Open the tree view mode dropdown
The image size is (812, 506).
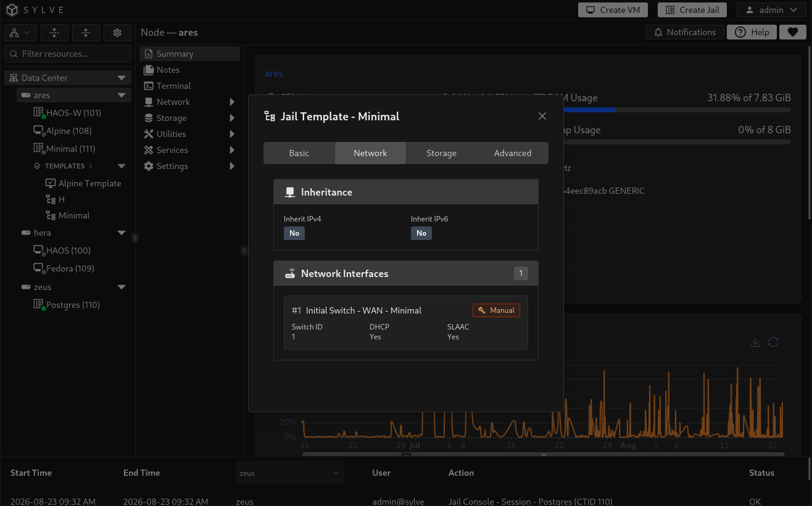20,33
